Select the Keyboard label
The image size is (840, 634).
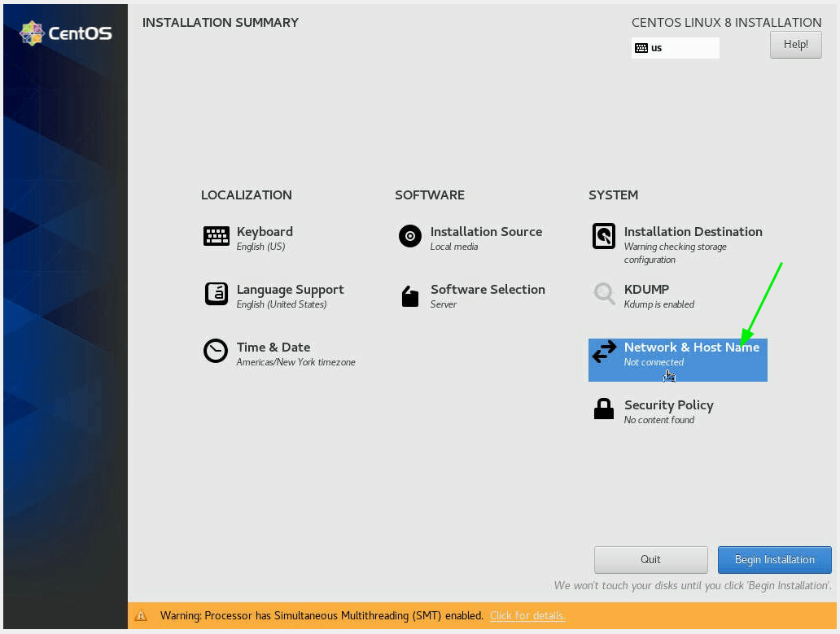[265, 232]
